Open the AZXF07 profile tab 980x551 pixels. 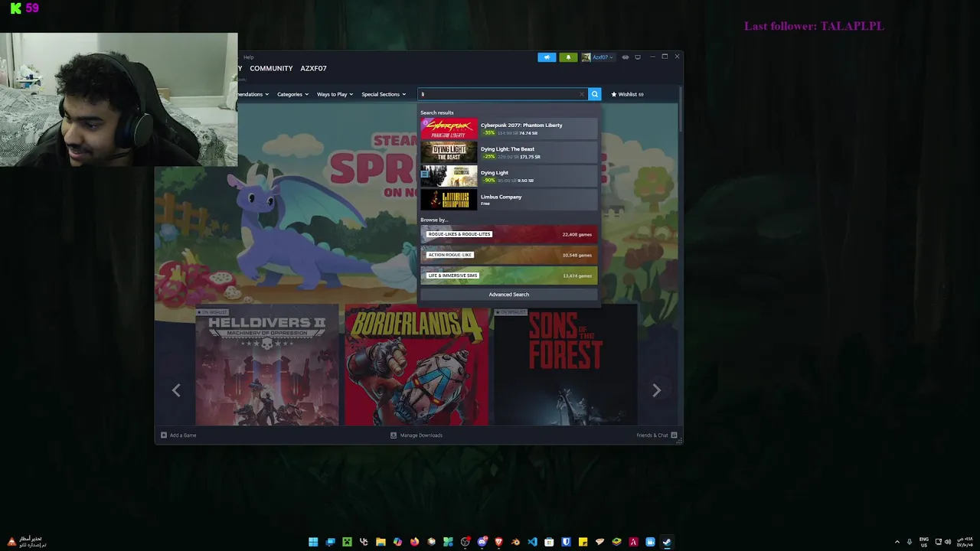click(x=313, y=69)
